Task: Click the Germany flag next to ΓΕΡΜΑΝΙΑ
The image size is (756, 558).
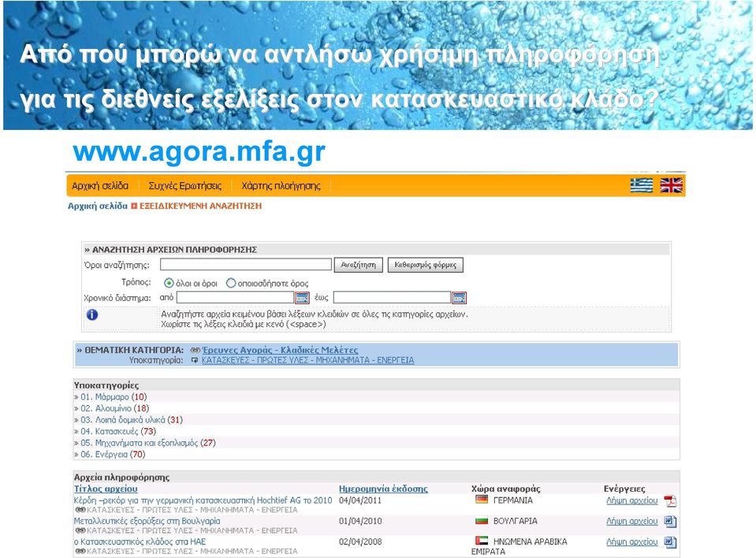Action: [x=482, y=499]
